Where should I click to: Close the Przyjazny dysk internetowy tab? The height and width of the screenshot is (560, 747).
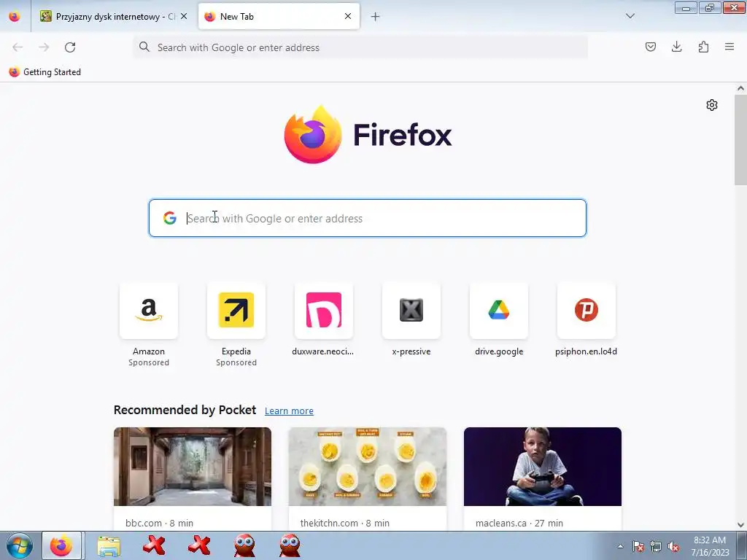tap(184, 16)
